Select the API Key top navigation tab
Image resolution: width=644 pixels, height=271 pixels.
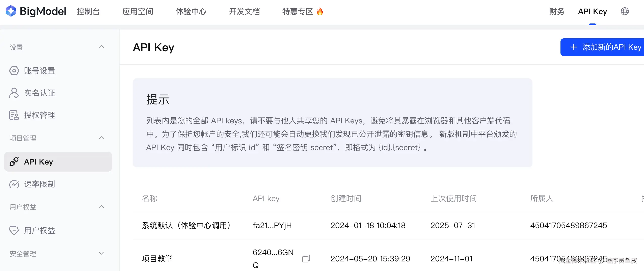592,11
